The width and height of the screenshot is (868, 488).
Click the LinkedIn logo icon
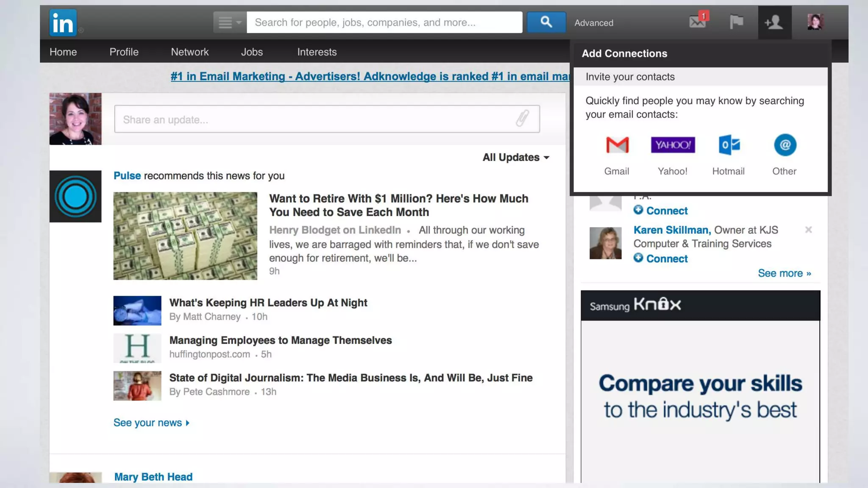(x=63, y=22)
